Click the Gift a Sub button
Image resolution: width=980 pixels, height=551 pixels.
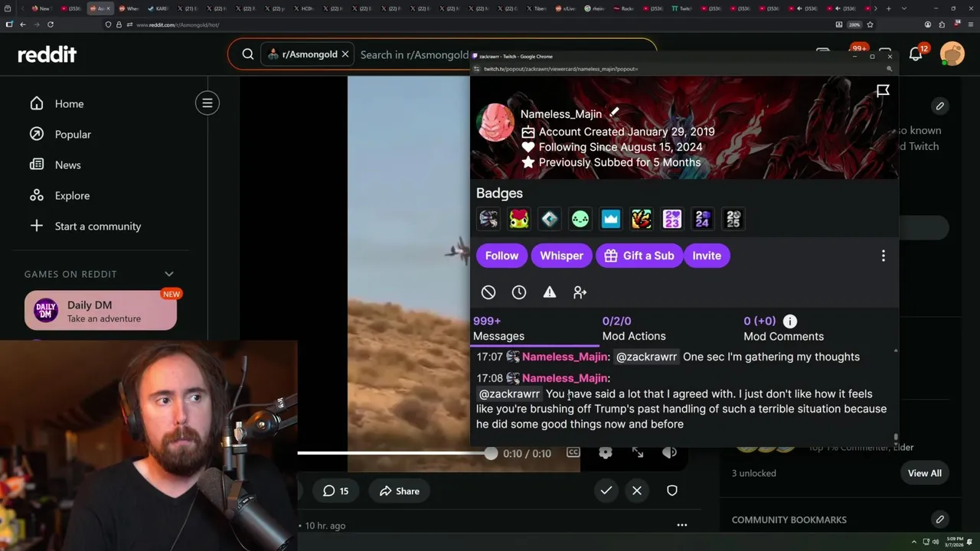pos(639,256)
